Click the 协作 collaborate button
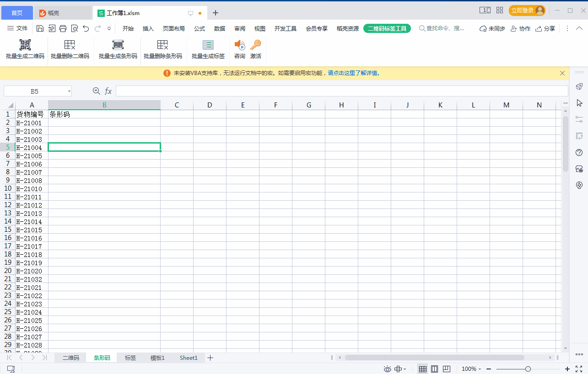 (x=520, y=28)
